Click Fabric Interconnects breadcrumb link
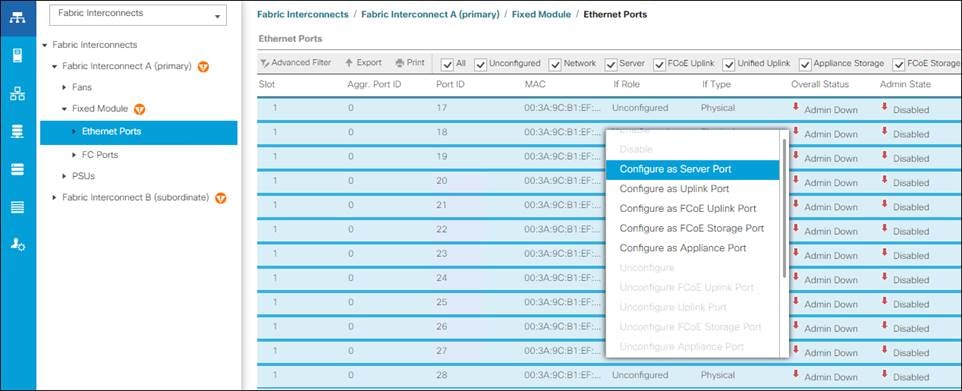The width and height of the screenshot is (962, 391). tap(303, 14)
